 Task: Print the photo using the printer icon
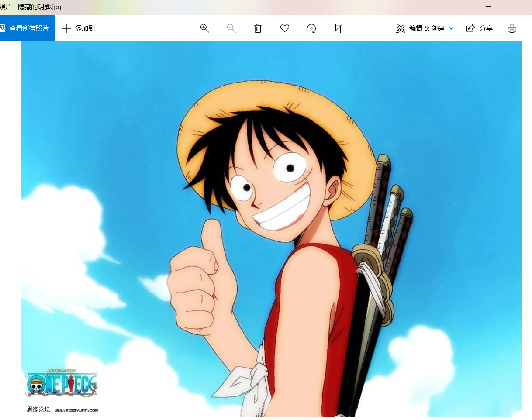pos(512,28)
